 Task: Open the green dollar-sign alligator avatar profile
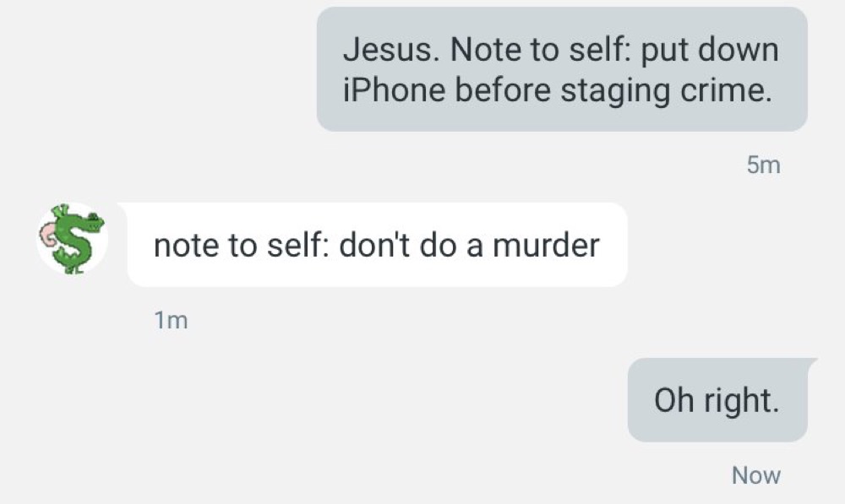click(72, 239)
